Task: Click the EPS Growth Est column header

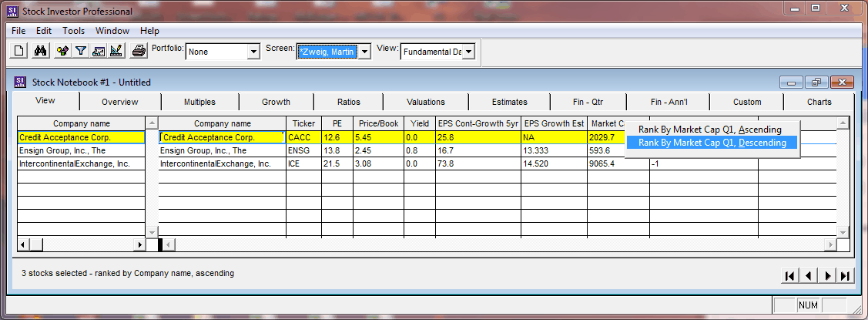Action: (554, 123)
